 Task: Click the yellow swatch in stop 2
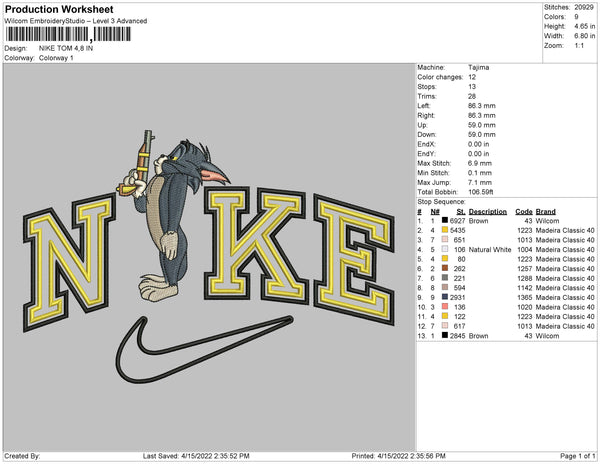click(445, 230)
